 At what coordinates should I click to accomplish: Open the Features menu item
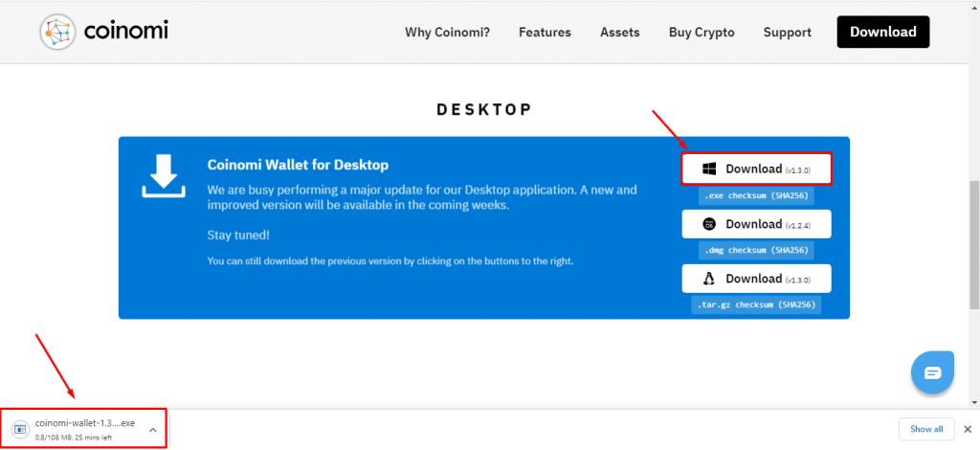point(545,33)
